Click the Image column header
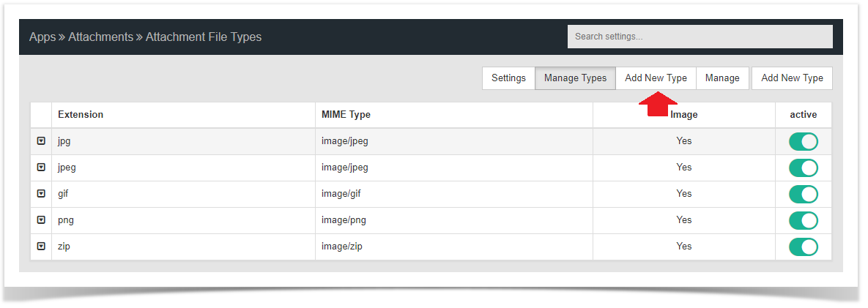Image resolution: width=868 pixels, height=308 pixels. point(683,114)
